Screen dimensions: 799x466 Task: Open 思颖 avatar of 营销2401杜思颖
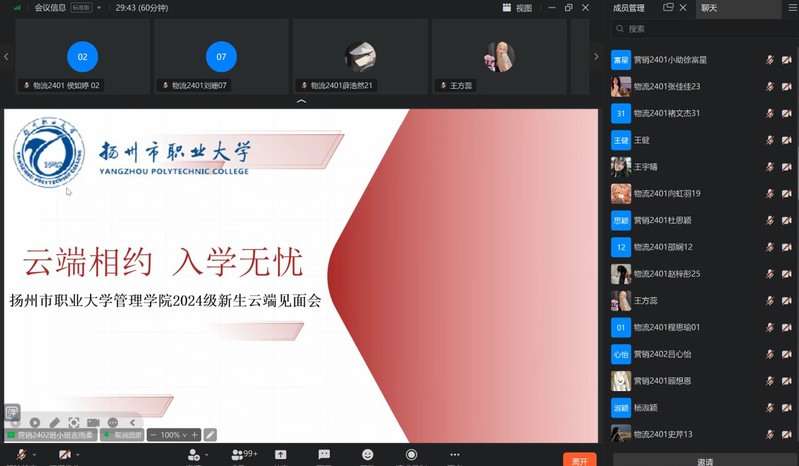pos(621,221)
